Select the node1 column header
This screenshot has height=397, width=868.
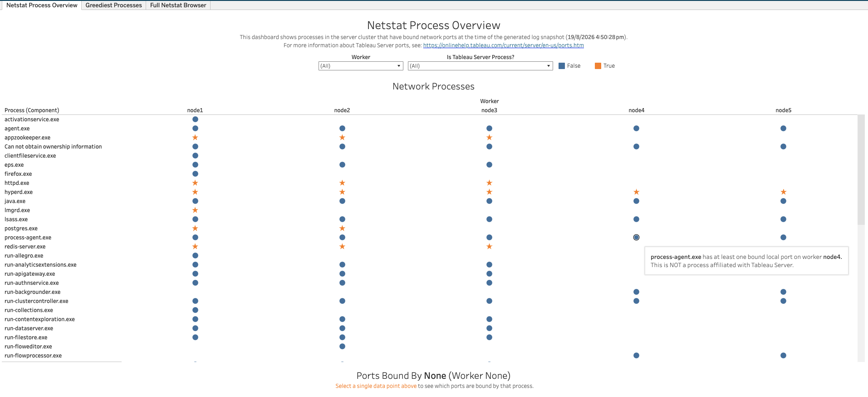(x=195, y=110)
